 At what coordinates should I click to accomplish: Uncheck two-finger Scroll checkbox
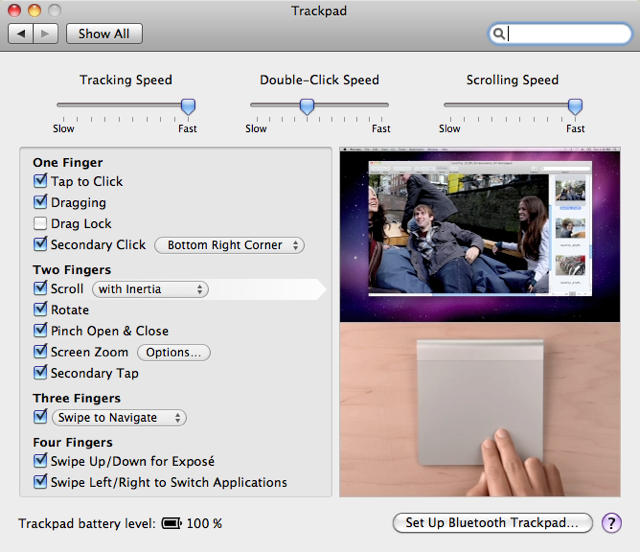(40, 288)
